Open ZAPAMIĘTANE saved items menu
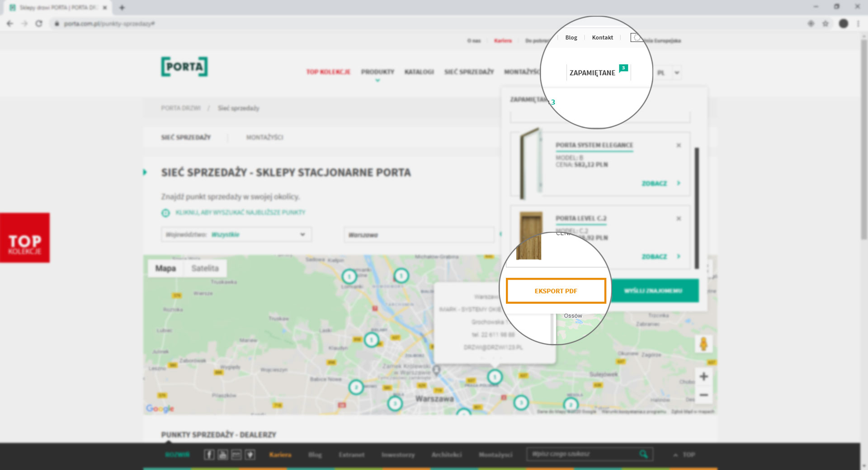The width and height of the screenshot is (868, 470). coord(592,73)
